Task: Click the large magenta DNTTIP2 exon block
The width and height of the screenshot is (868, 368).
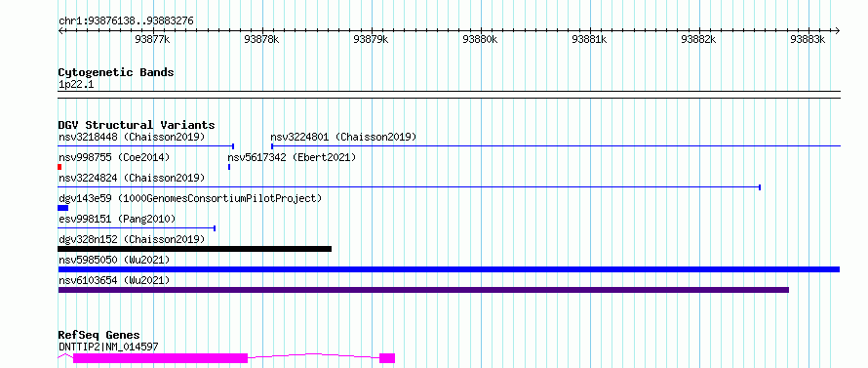Action: 160,358
